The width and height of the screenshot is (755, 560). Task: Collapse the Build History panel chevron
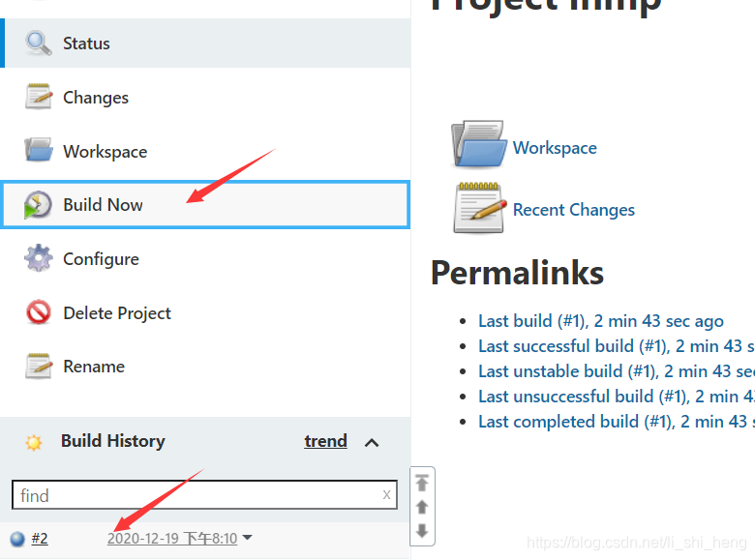click(x=372, y=443)
